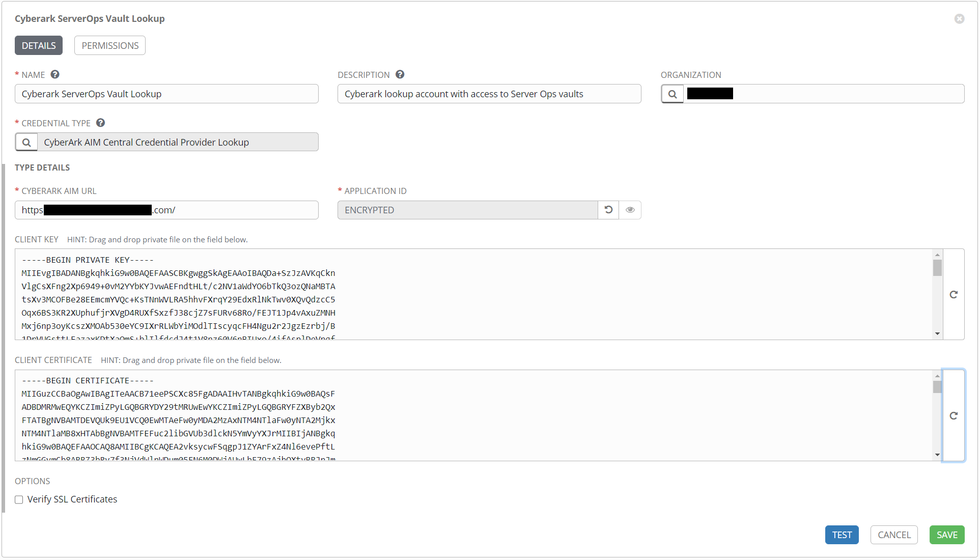Screen dimensions: 980x560
Task: Click the Organization lookup search icon
Action: 672,94
